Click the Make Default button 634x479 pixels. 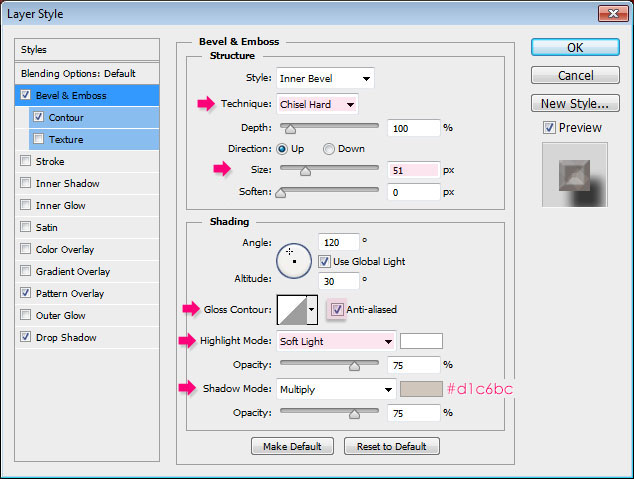point(292,446)
